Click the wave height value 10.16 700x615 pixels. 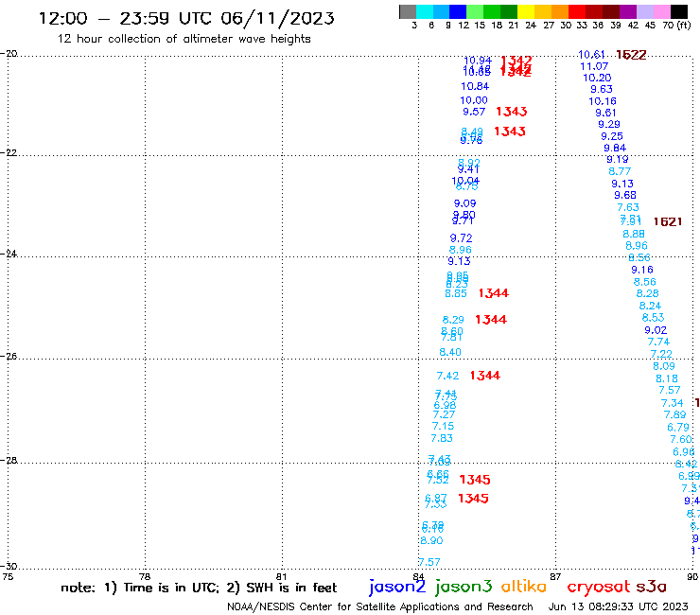coord(603,101)
